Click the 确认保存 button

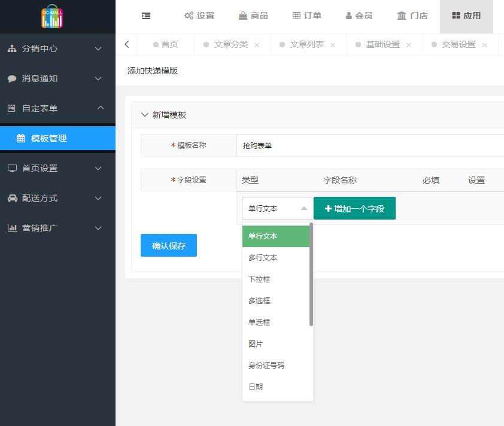click(x=169, y=245)
